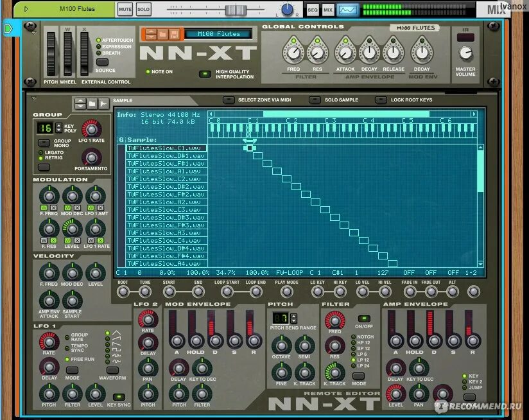Click the Portamento knob
This screenshot has height=420, width=529.
pyautogui.click(x=91, y=157)
